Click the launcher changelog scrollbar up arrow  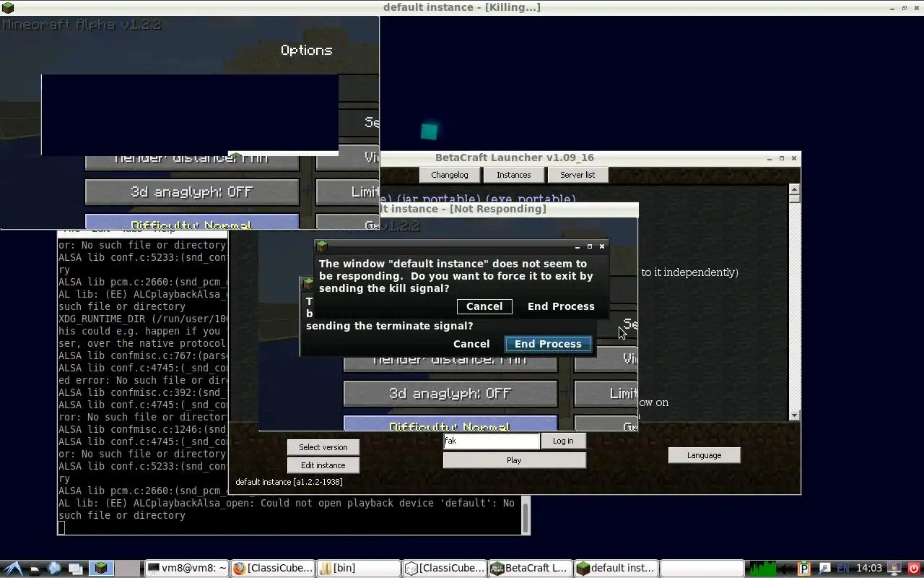coord(794,189)
